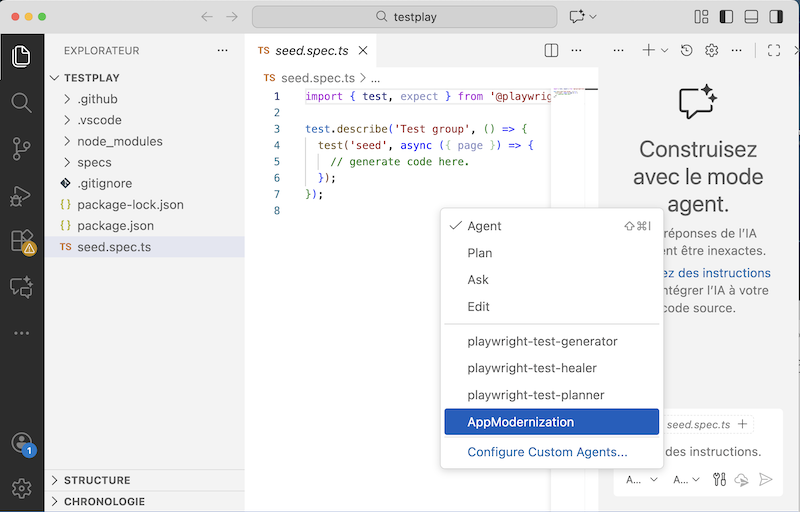Choose Plan mode from the list
Image resolution: width=800 pixels, height=512 pixels.
552,253
